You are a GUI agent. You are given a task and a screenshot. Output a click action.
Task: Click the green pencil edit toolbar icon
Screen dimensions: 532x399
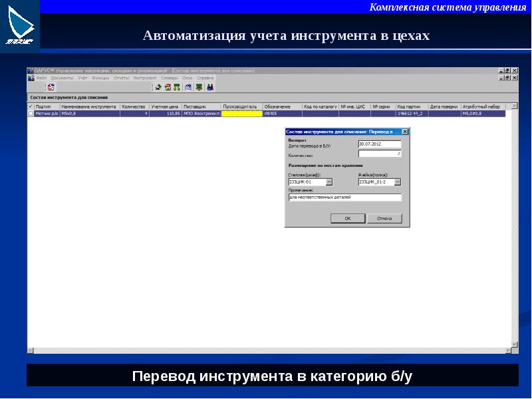pyautogui.click(x=158, y=87)
